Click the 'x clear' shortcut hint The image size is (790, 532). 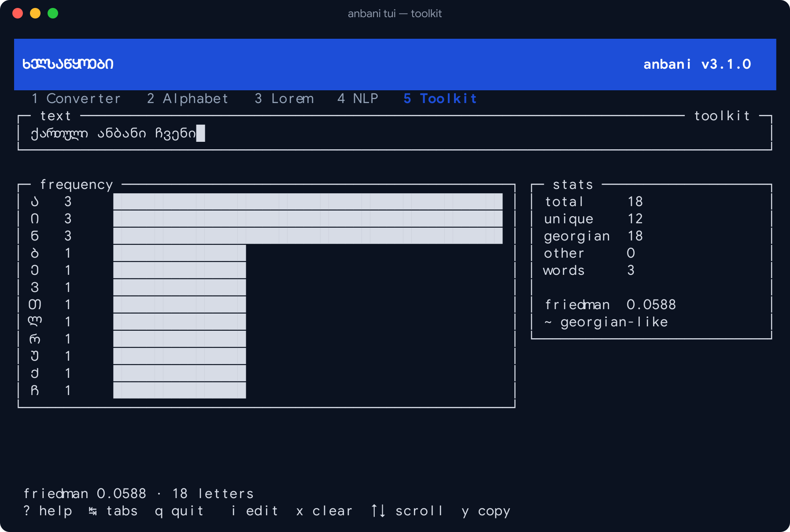tap(325, 511)
